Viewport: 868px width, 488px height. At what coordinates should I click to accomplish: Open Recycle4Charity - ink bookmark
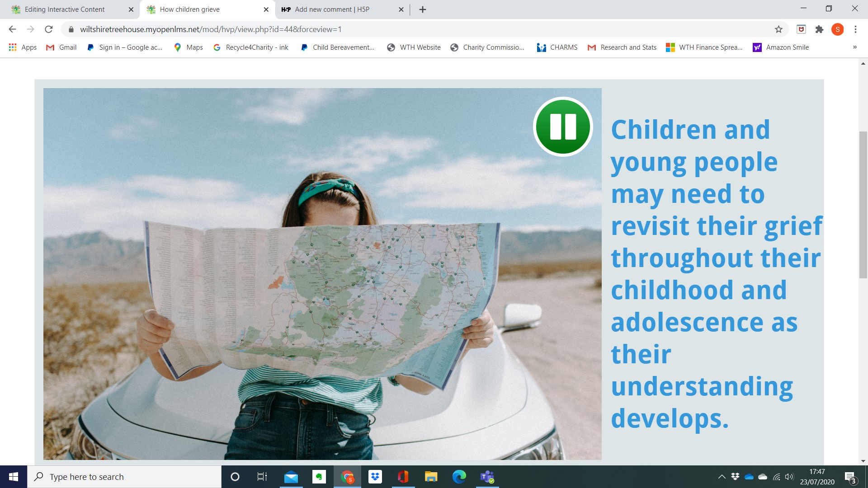[x=251, y=47]
